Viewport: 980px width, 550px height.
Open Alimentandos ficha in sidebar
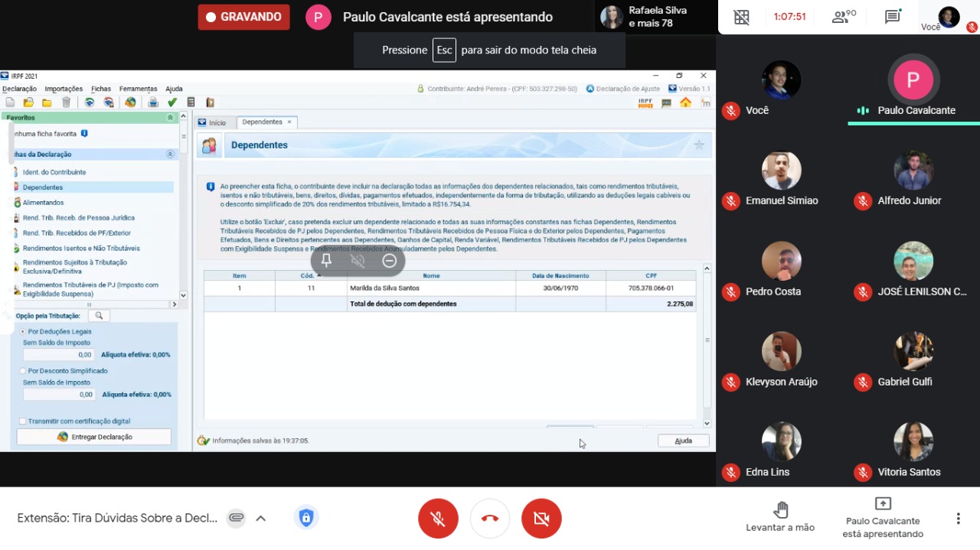tap(43, 203)
